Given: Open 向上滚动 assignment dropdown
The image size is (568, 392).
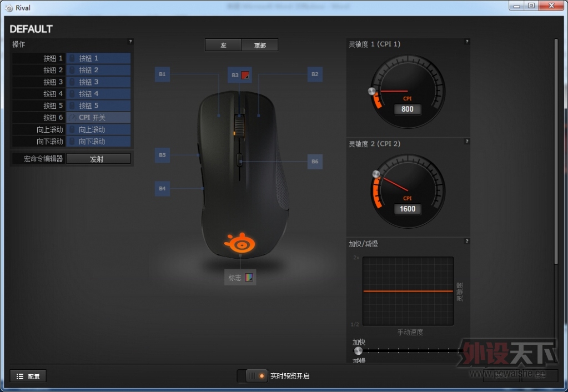Looking at the screenshot, I should pyautogui.click(x=98, y=129).
